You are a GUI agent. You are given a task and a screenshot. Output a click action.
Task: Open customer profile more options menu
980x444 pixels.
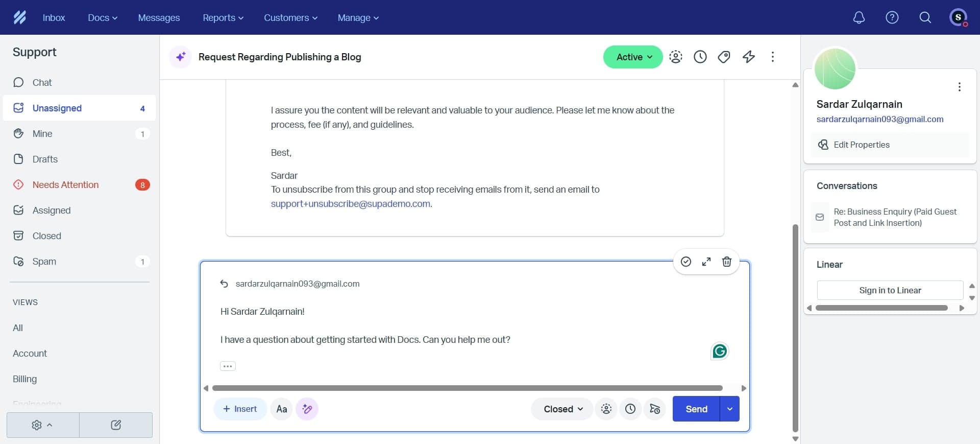[960, 87]
